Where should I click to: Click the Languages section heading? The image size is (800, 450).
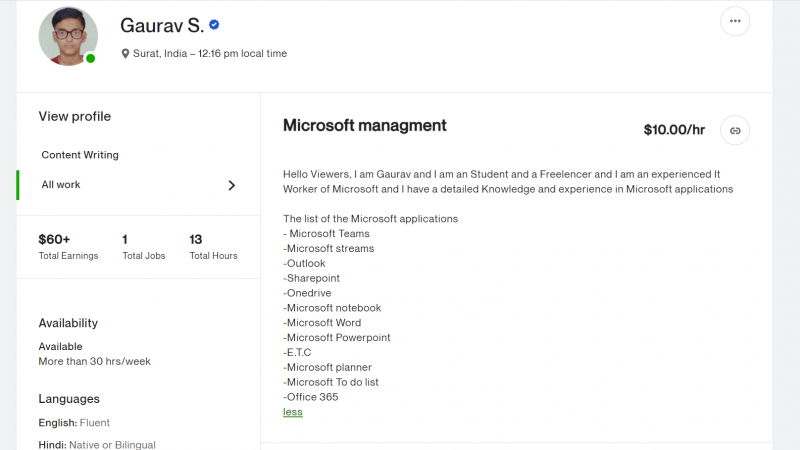coord(69,399)
